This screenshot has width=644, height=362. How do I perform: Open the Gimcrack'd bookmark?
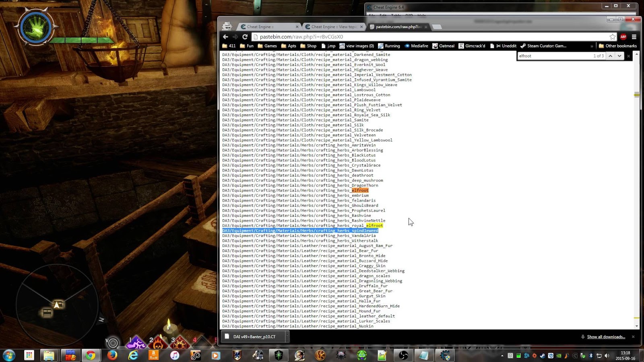[472, 46]
